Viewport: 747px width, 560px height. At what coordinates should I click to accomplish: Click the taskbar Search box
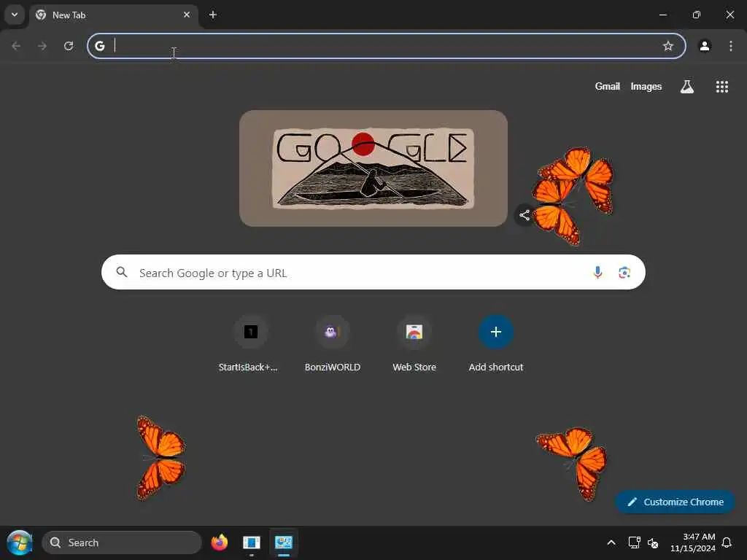122,542
